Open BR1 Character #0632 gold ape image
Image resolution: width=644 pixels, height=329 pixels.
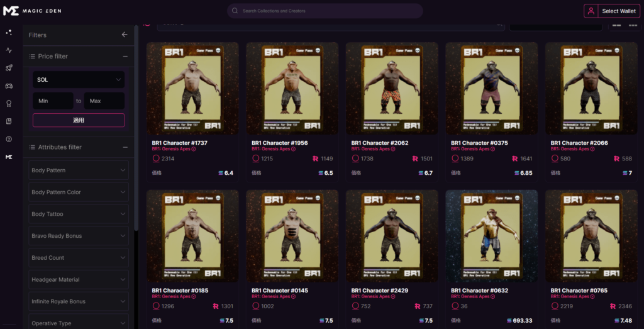(x=492, y=236)
